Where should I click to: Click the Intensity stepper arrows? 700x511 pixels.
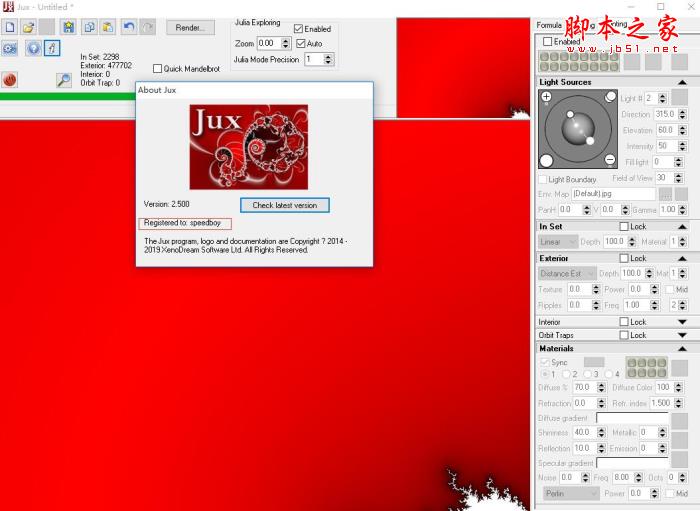[682, 146]
